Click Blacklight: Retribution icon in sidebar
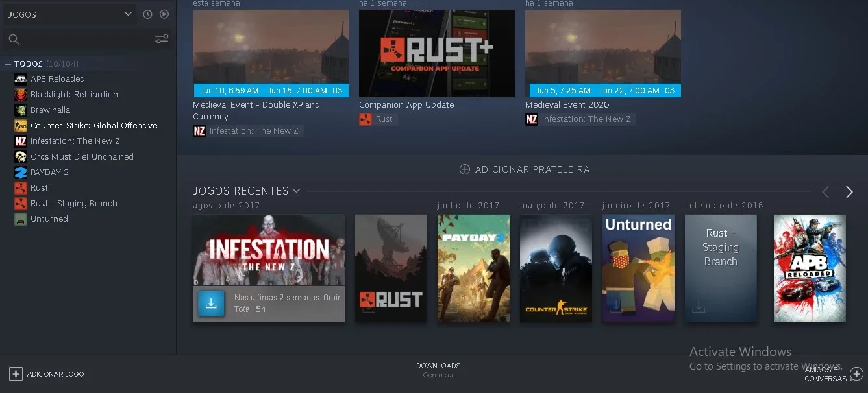This screenshot has height=393, width=868. [x=21, y=95]
